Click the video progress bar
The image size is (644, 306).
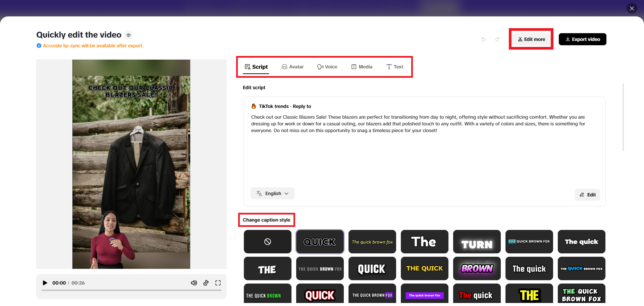click(132, 290)
